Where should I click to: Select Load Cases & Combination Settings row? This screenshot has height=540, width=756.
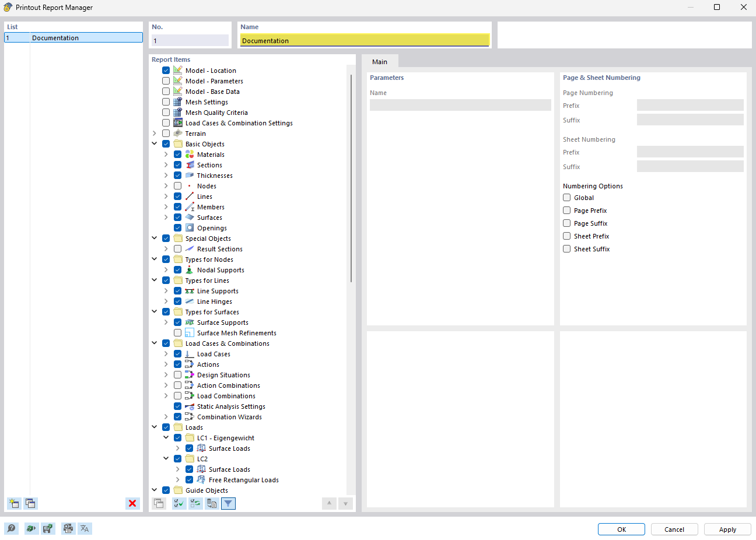click(239, 123)
